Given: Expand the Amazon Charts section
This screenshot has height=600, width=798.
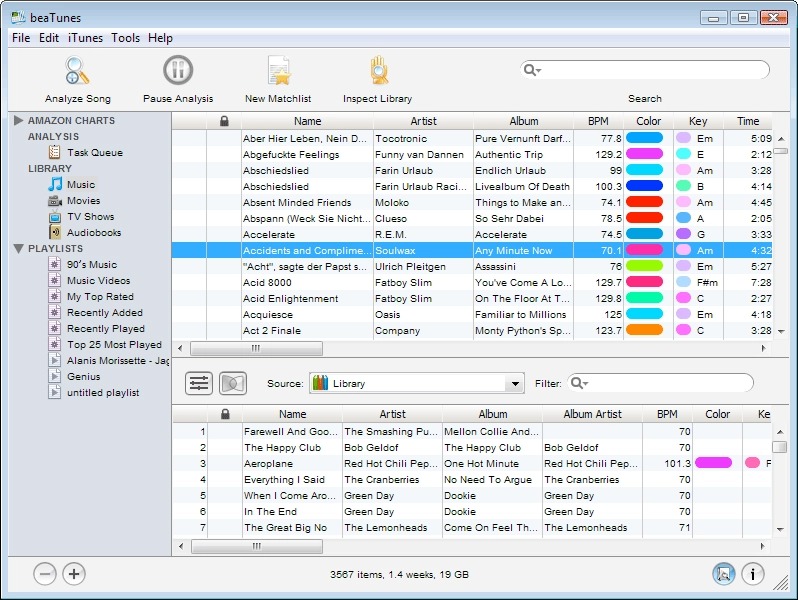Looking at the screenshot, I should click(x=19, y=121).
